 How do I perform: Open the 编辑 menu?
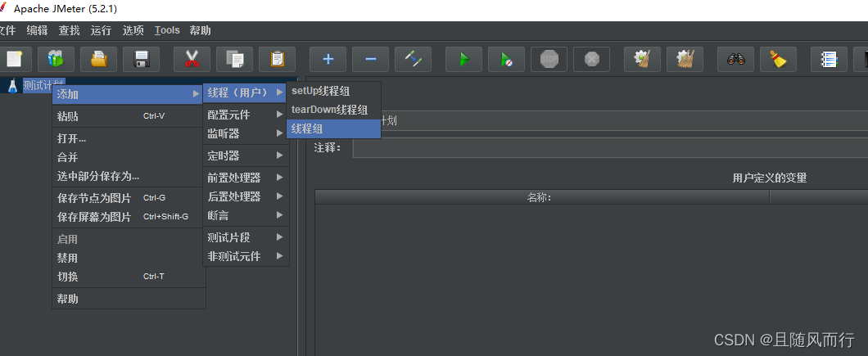[x=37, y=30]
